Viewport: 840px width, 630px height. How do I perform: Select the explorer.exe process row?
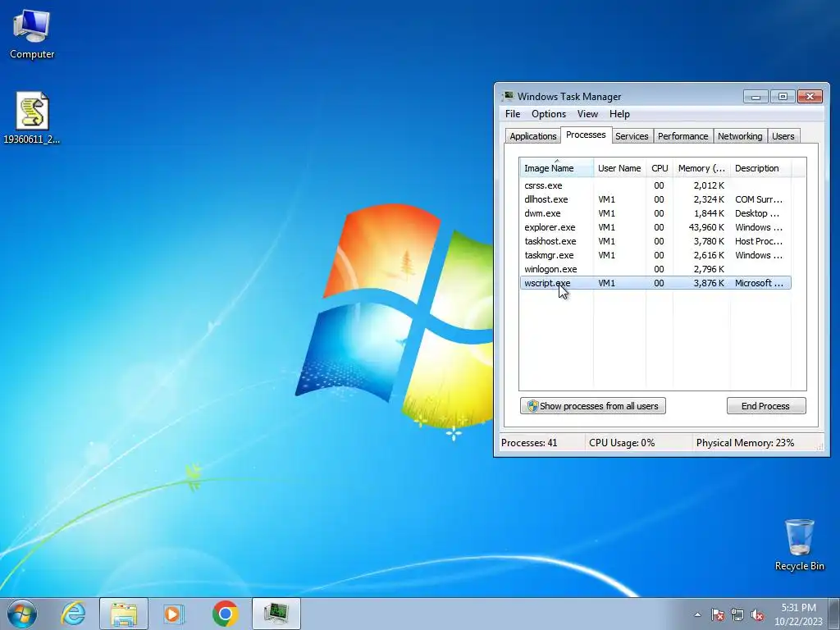(x=655, y=227)
